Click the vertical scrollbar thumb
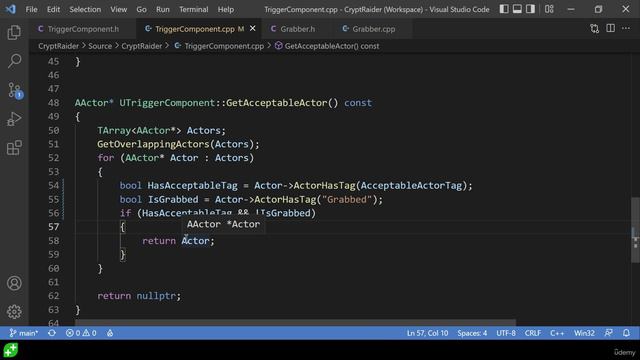The width and height of the screenshot is (640, 360). (635, 230)
